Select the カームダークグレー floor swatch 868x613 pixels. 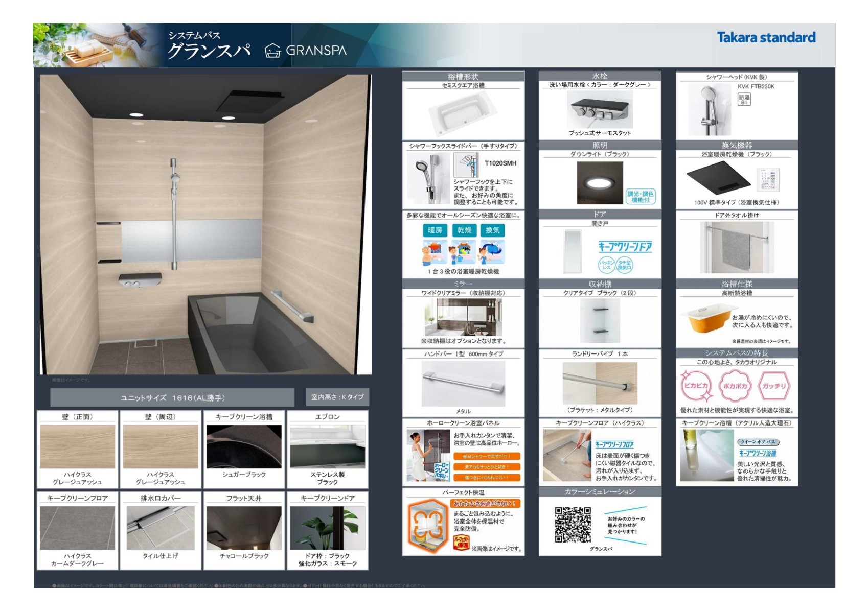click(77, 528)
